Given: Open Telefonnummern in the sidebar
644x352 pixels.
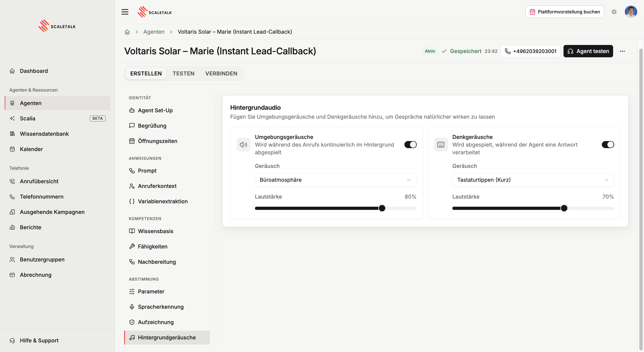Looking at the screenshot, I should point(57,197).
